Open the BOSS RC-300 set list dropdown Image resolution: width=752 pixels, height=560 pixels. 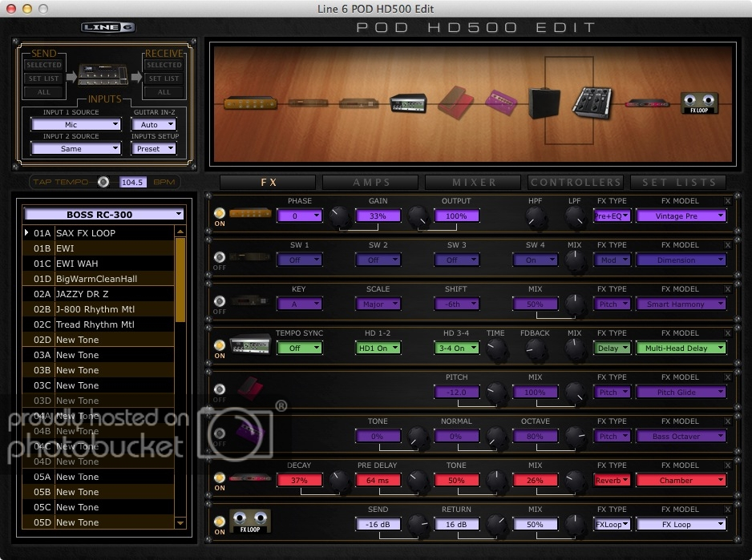click(x=104, y=215)
